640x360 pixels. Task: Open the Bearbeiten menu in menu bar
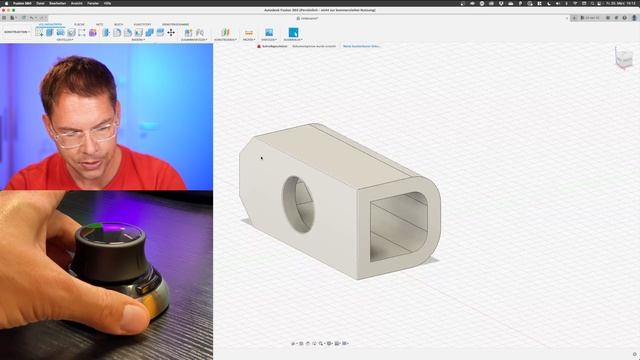click(x=58, y=3)
